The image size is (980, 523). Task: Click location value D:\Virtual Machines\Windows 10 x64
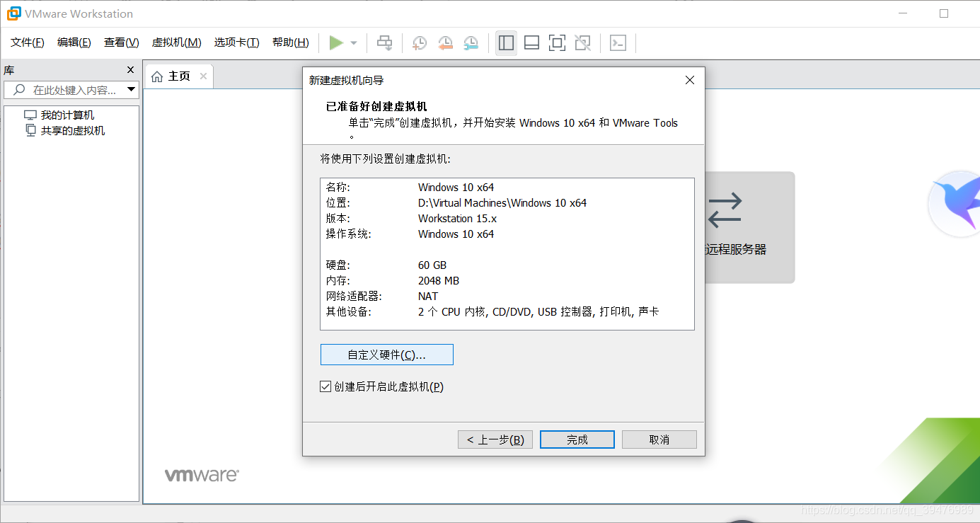click(502, 203)
